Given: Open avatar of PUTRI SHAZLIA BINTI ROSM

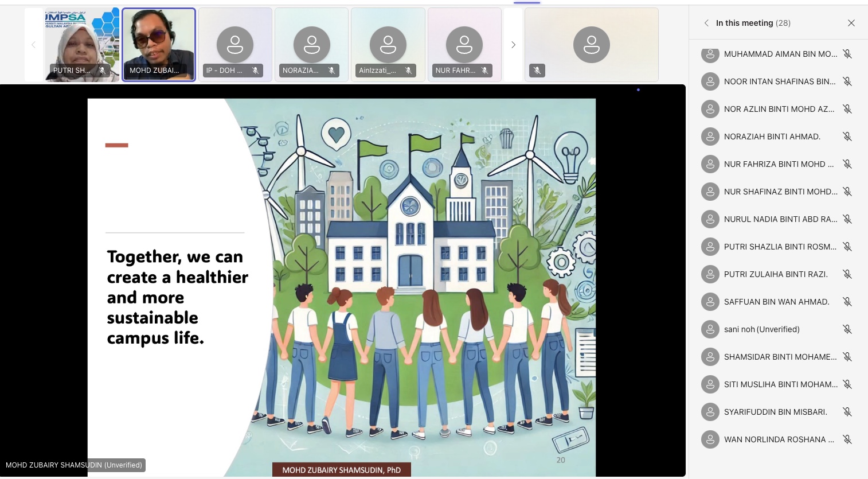Looking at the screenshot, I should [x=710, y=247].
